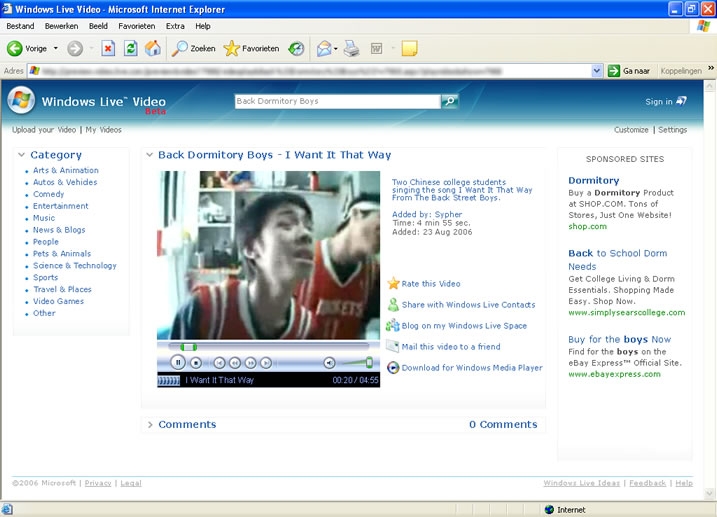Image resolution: width=717 pixels, height=517 pixels.
Task: Click the mail envelope toolbar icon
Action: tap(324, 48)
